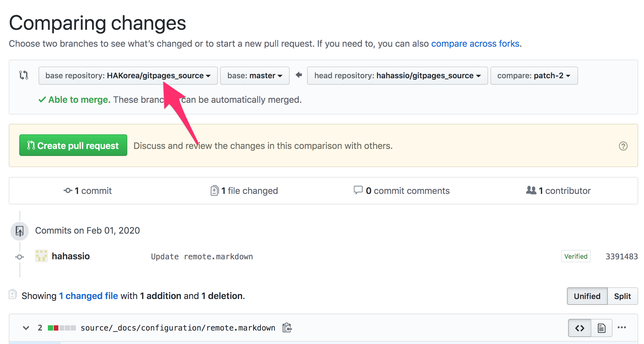Open the three-dot file options menu

coord(622,327)
